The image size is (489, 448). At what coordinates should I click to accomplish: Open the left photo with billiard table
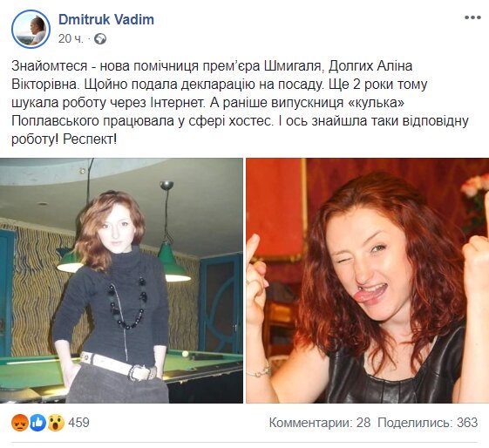click(121, 281)
